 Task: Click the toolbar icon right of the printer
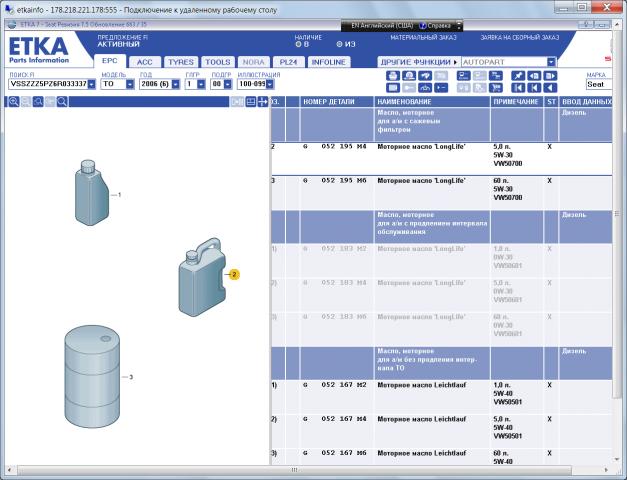coord(409,76)
